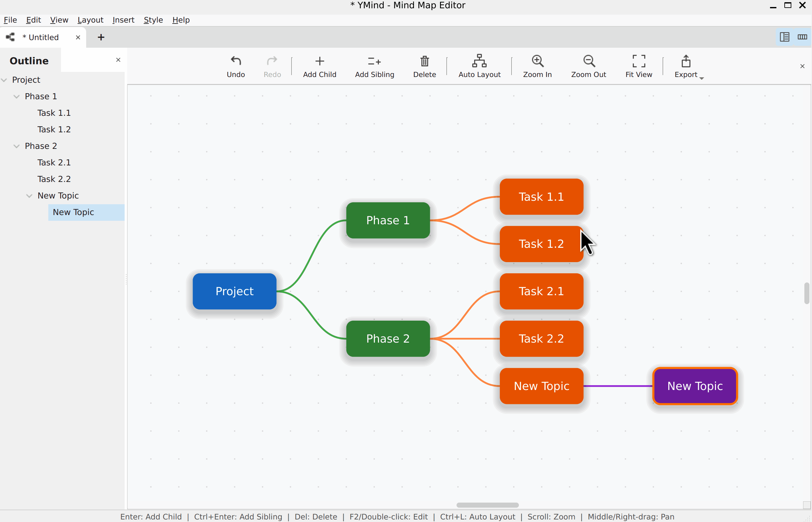
Task: Add a new document tab
Action: click(100, 37)
